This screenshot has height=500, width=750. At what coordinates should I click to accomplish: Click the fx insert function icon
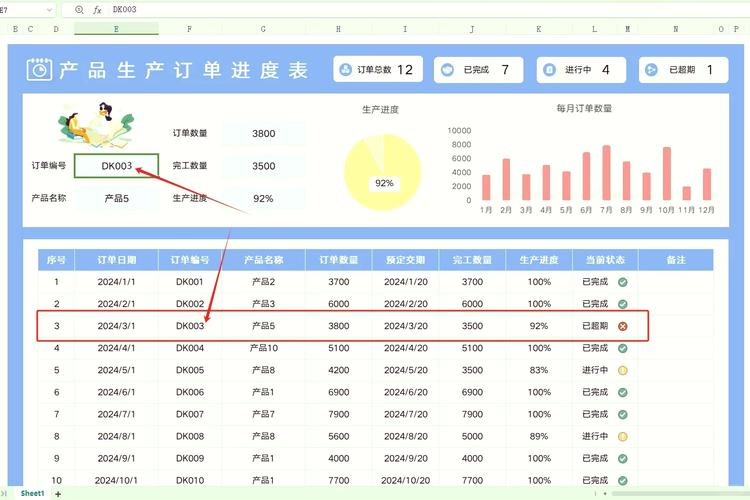point(97,10)
